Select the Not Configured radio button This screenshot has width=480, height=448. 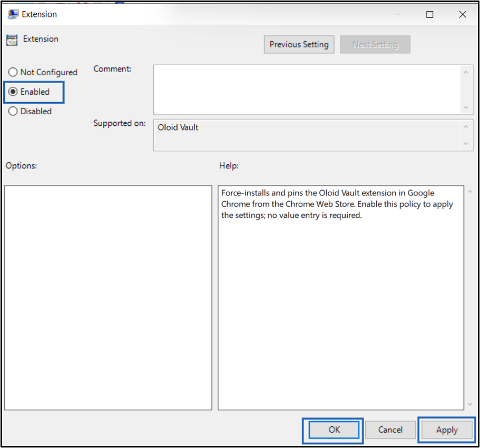click(13, 72)
